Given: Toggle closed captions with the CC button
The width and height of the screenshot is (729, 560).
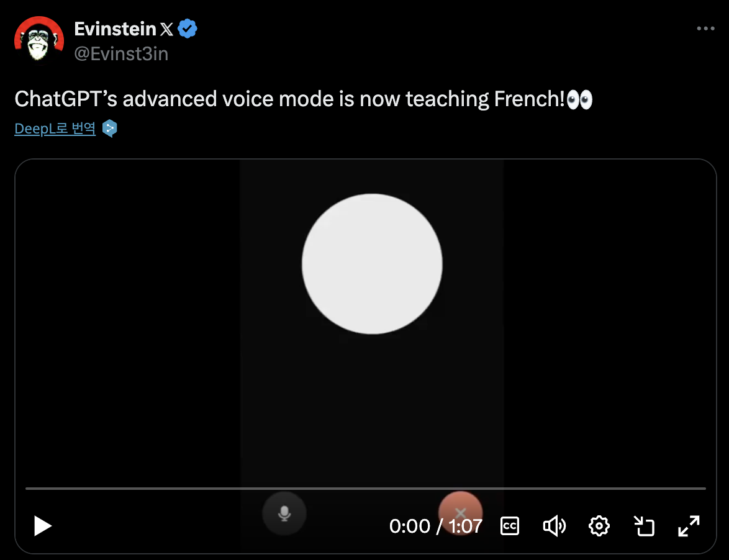Looking at the screenshot, I should [510, 526].
